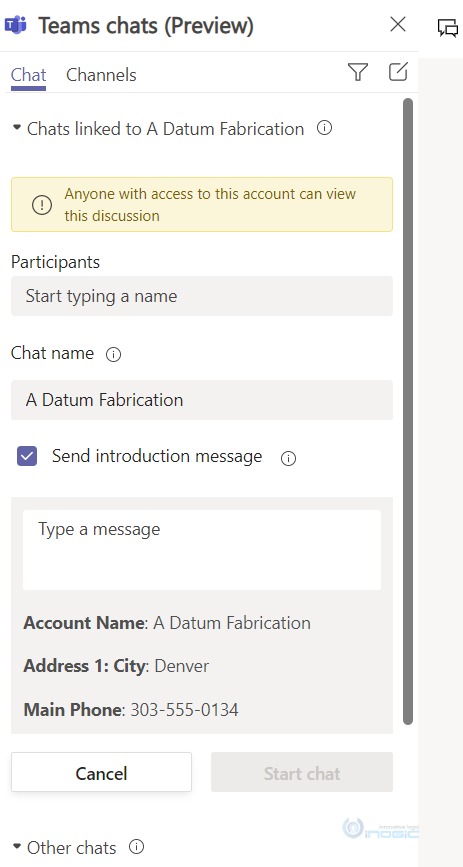This screenshot has width=463, height=867.
Task: Click the Microsoft Teams logo icon
Action: (x=15, y=25)
